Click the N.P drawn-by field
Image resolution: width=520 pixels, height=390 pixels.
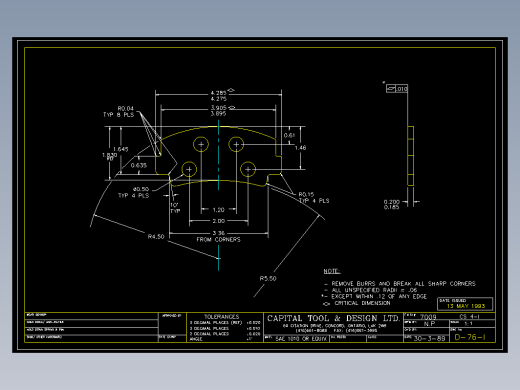pyautogui.click(x=429, y=324)
